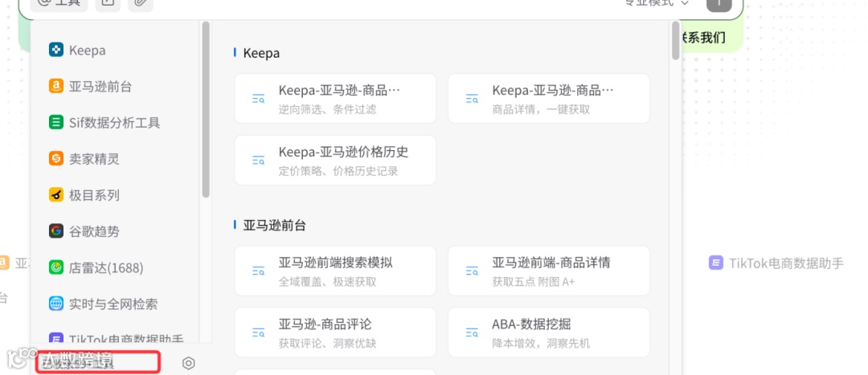Select 亚马逊前台 in the tool sidebar
This screenshot has width=868, height=375.
tap(90, 87)
